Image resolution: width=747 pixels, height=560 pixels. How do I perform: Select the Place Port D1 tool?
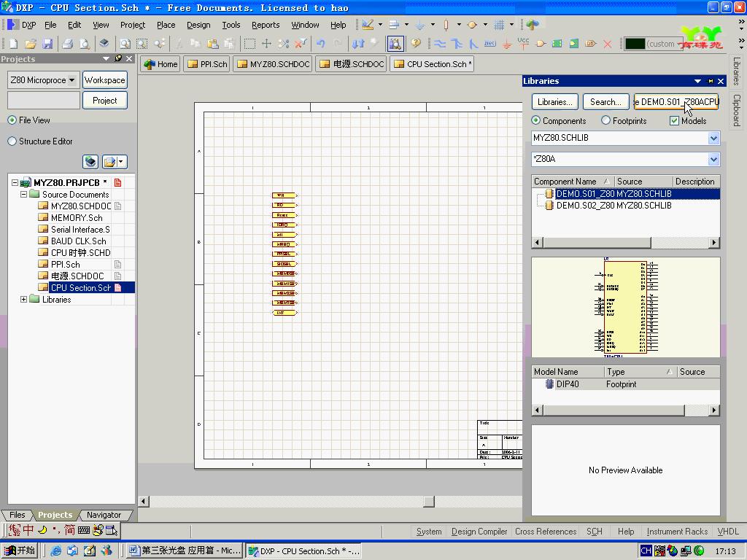point(591,44)
